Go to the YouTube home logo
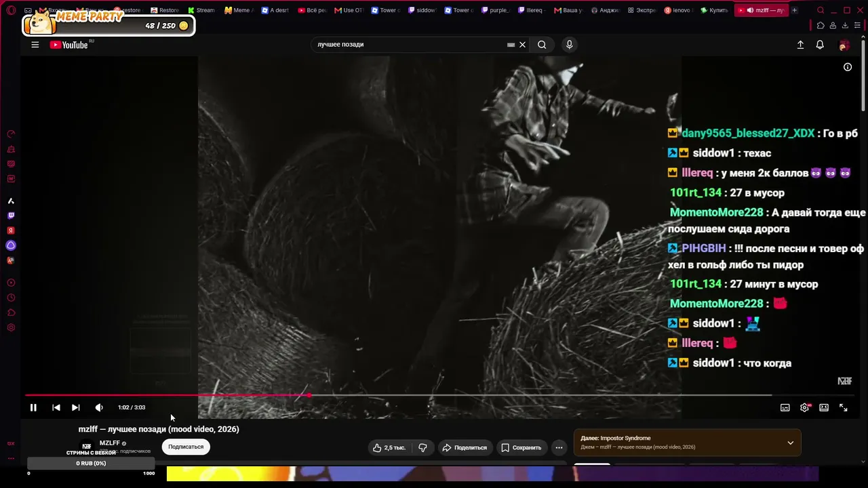 (69, 45)
